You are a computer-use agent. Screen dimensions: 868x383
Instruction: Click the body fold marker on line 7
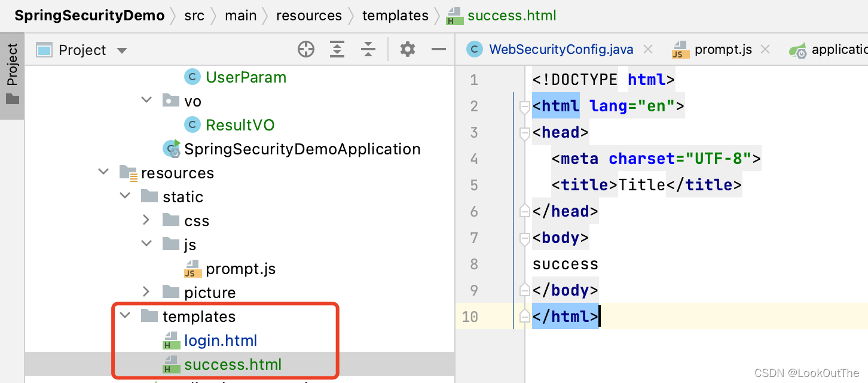(525, 238)
